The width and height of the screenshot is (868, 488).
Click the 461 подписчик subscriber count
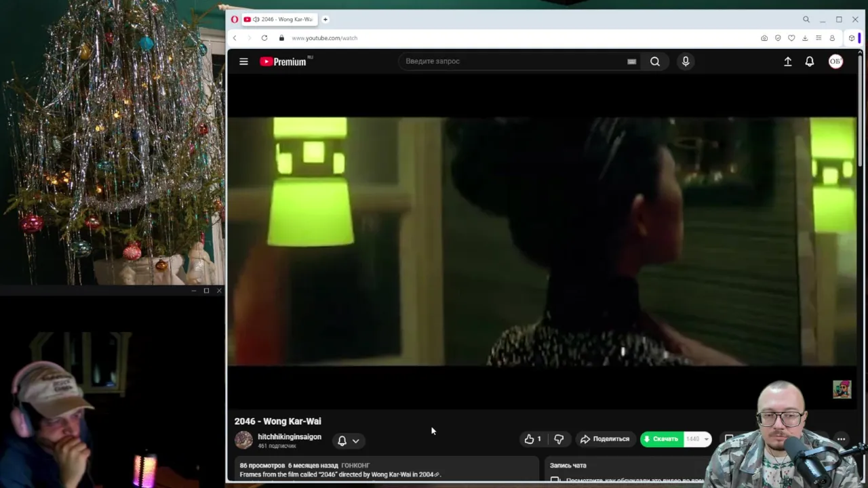click(x=277, y=446)
